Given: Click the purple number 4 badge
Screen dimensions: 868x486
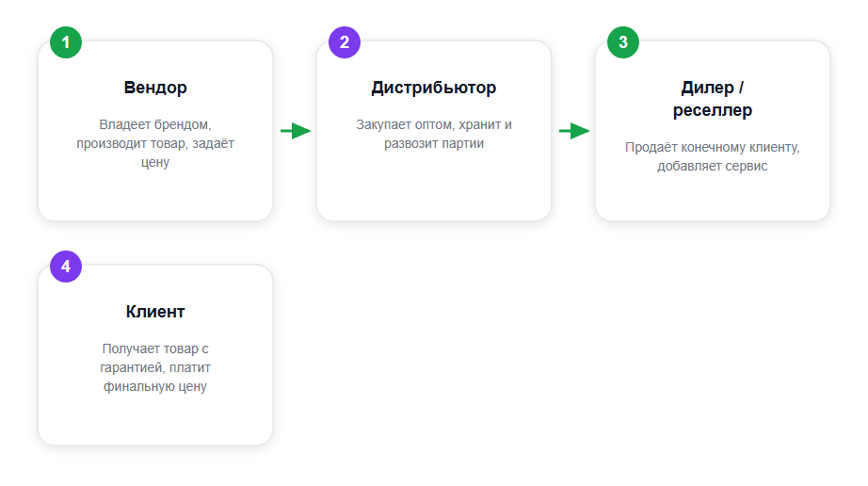Looking at the screenshot, I should click(66, 267).
